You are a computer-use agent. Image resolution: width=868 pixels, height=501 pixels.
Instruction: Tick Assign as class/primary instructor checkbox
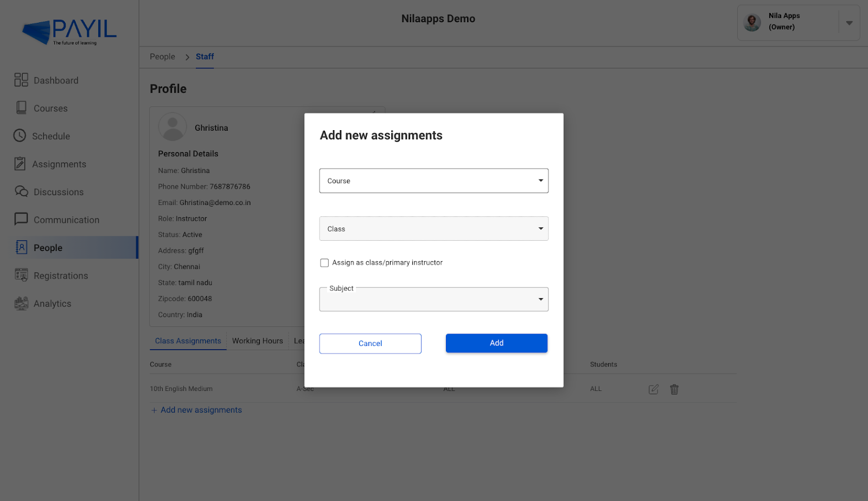[324, 263]
